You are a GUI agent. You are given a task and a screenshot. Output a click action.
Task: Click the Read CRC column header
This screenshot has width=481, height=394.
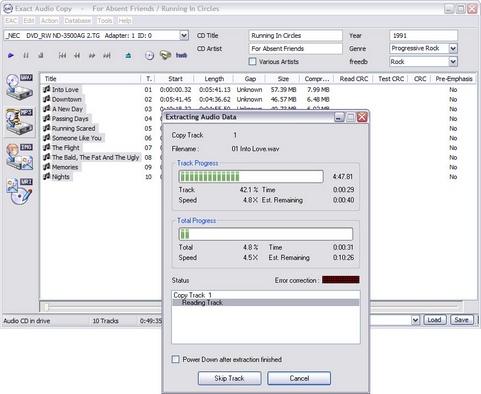(x=354, y=79)
